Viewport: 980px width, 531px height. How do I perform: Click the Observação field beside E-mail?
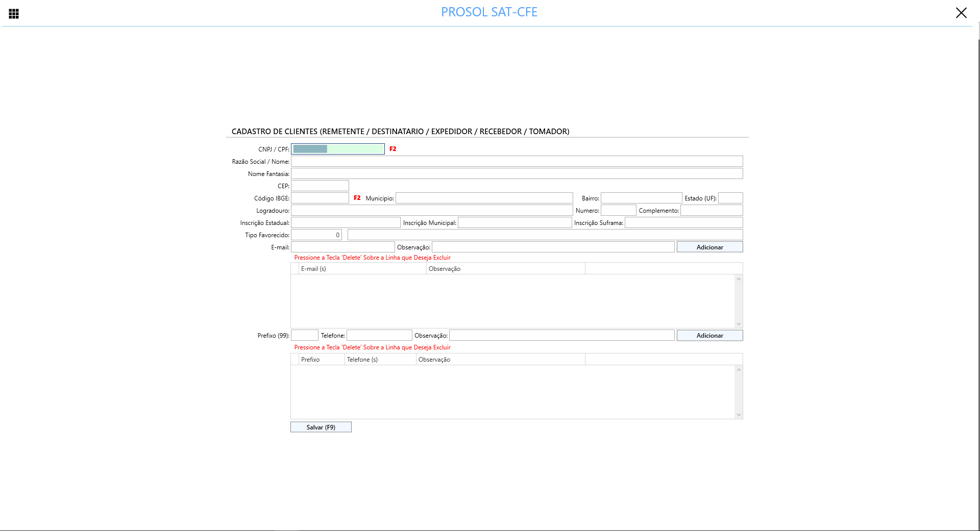click(x=553, y=247)
